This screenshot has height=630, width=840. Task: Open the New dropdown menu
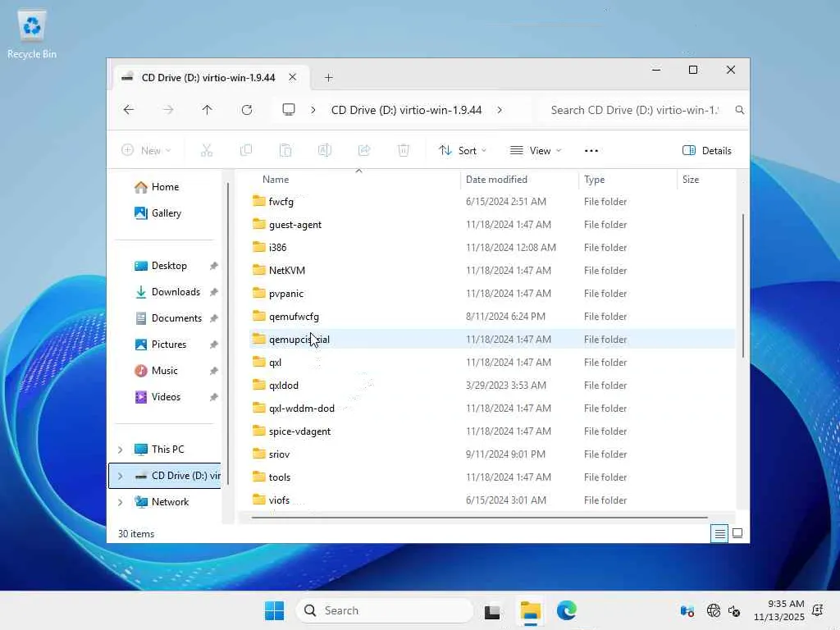[x=146, y=151]
